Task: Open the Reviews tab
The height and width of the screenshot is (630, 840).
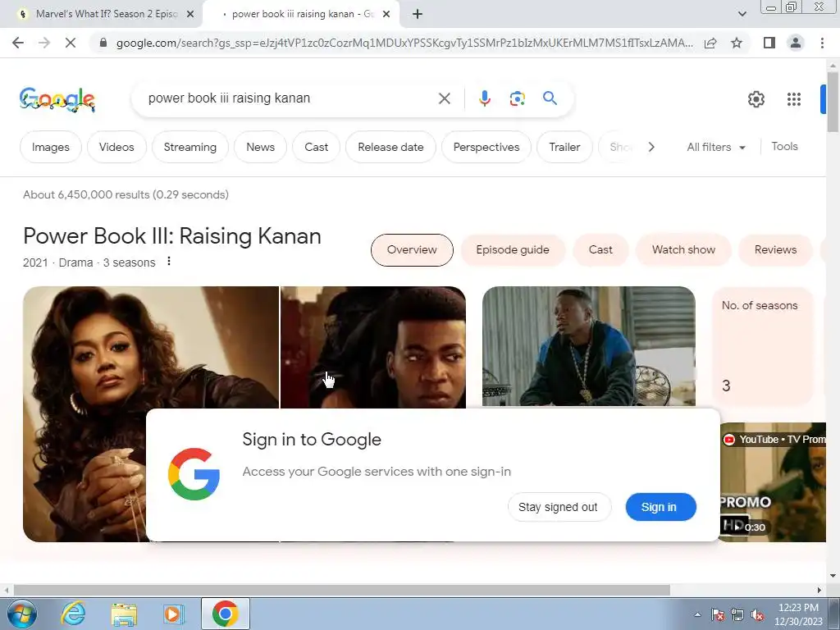Action: click(x=775, y=250)
